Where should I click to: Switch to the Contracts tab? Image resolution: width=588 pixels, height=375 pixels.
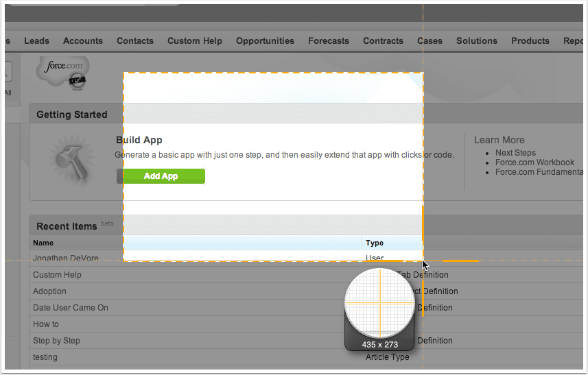383,41
